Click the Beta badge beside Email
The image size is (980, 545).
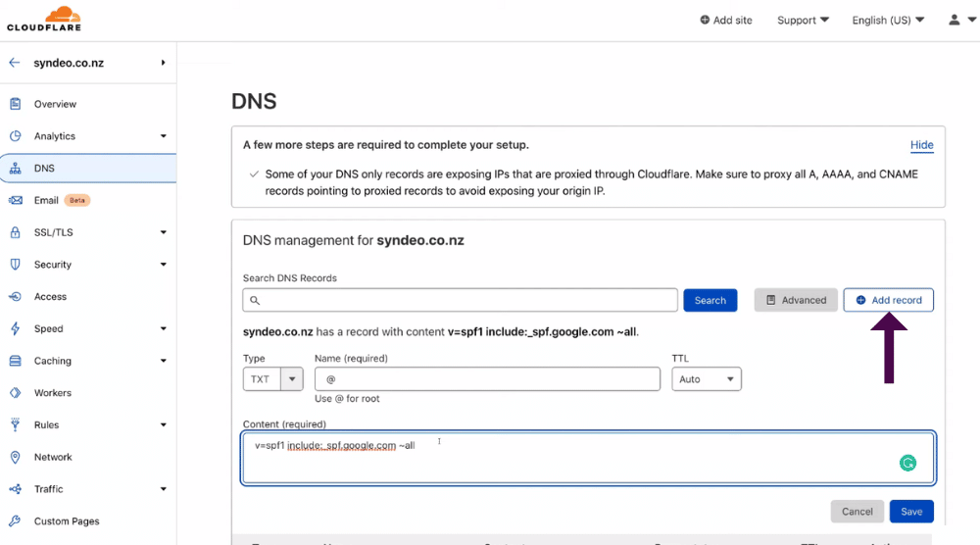[x=76, y=200]
